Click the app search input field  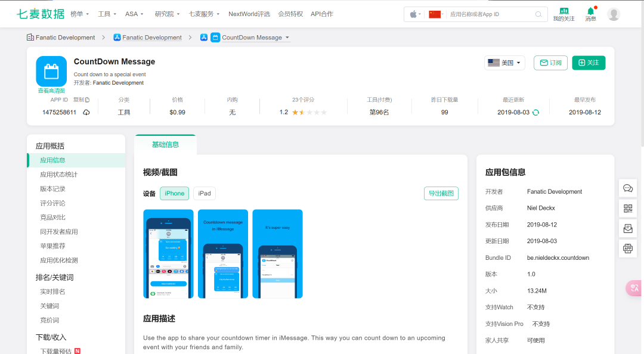click(491, 14)
